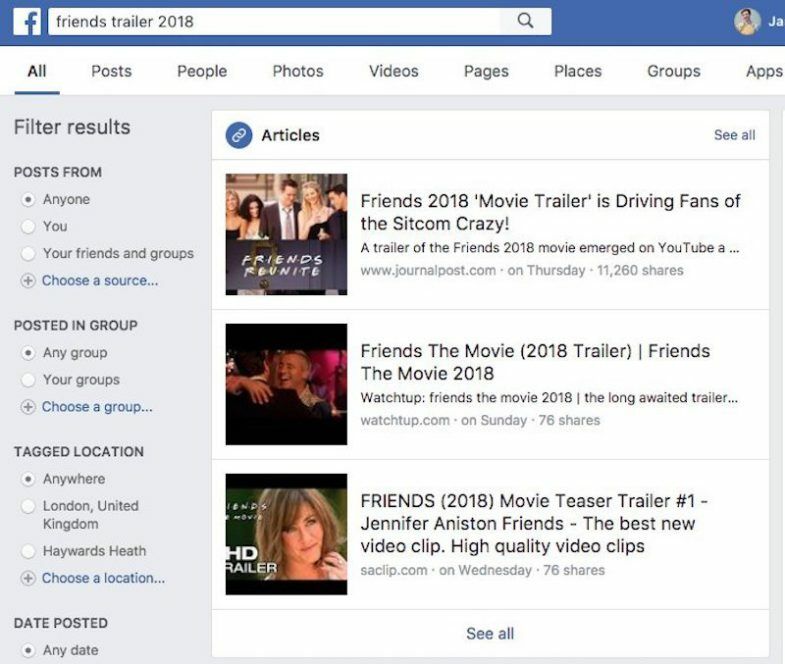Click Choose a source link
785x664 pixels.
click(100, 280)
